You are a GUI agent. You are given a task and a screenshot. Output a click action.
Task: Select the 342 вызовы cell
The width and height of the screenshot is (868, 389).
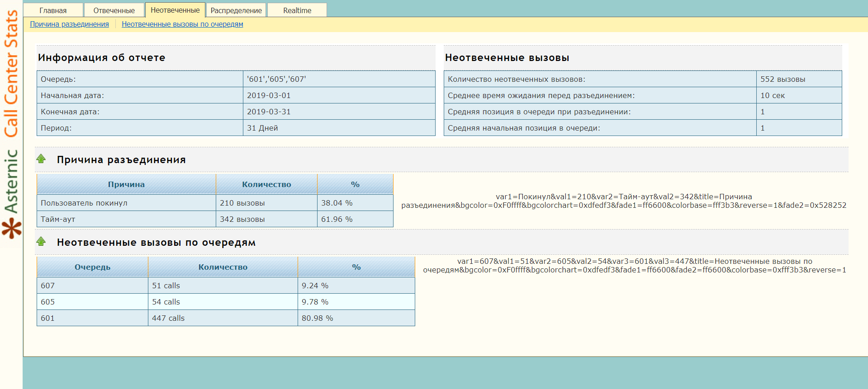click(x=266, y=219)
